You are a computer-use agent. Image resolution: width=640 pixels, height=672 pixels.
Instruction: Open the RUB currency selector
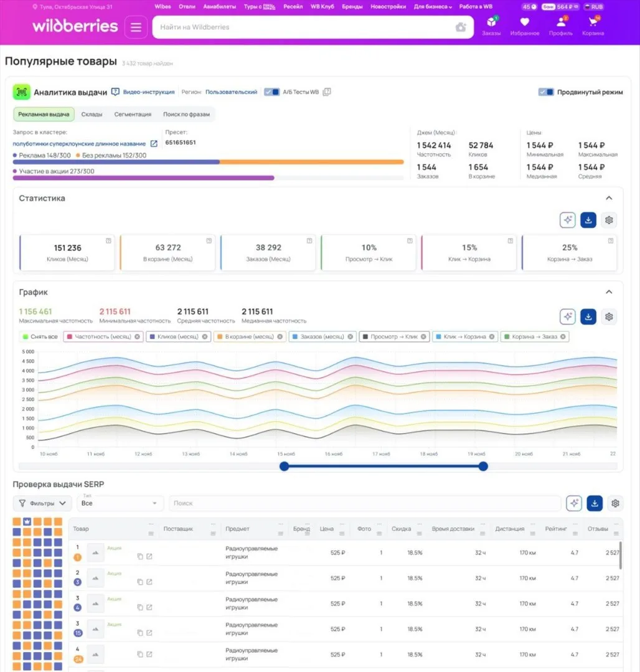594,6
